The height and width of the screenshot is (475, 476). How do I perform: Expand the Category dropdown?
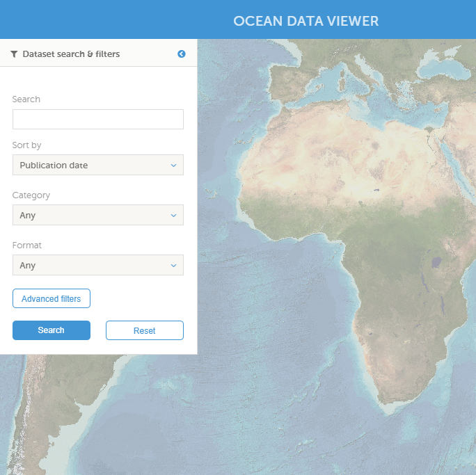tap(98, 215)
